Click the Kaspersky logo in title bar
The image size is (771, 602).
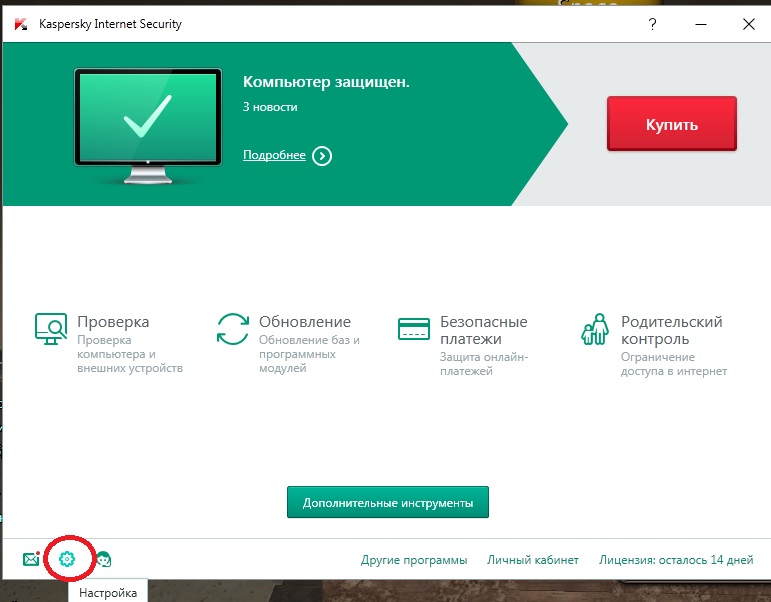(21, 24)
